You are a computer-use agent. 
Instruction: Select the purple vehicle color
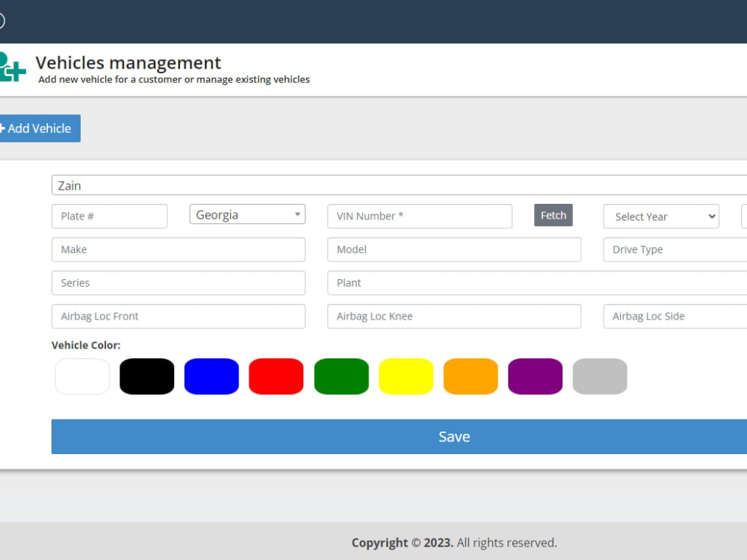(x=535, y=376)
